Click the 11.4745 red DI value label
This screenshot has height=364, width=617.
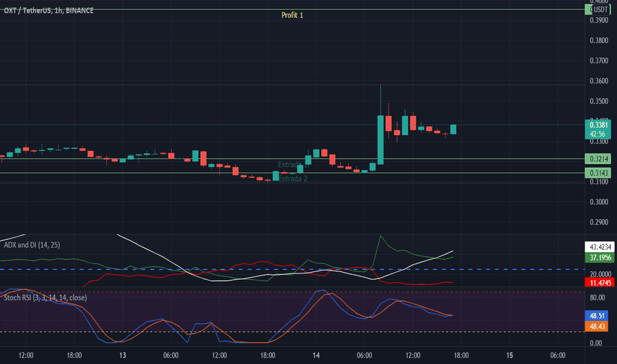tap(599, 283)
